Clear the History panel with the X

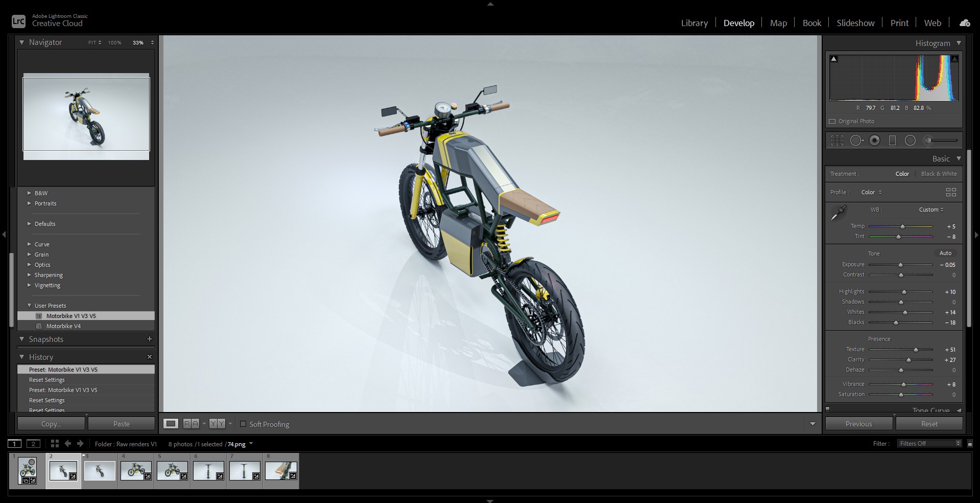(x=150, y=357)
